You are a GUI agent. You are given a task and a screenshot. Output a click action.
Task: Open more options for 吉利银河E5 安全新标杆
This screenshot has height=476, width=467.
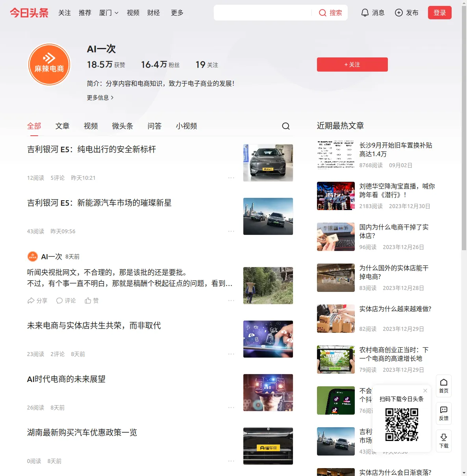pyautogui.click(x=231, y=178)
